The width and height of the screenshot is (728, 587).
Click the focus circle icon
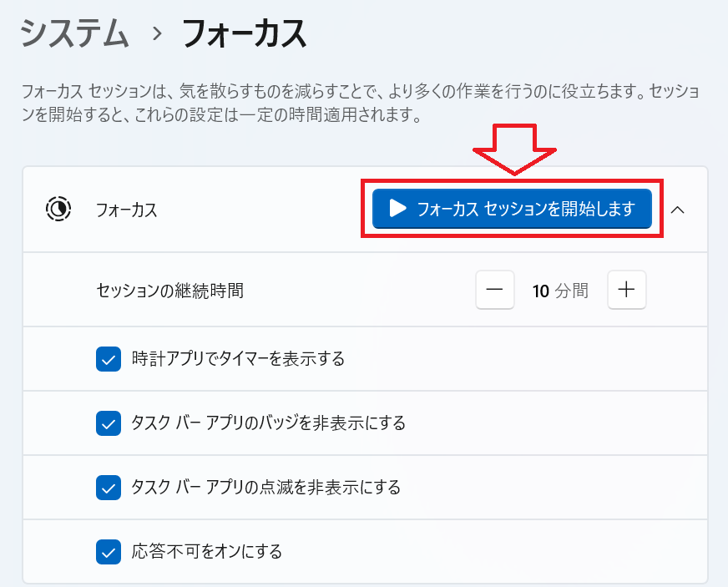(x=58, y=209)
